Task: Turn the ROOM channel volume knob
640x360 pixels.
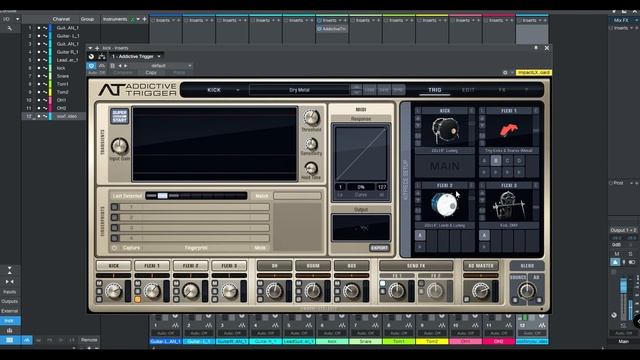Action: click(313, 291)
